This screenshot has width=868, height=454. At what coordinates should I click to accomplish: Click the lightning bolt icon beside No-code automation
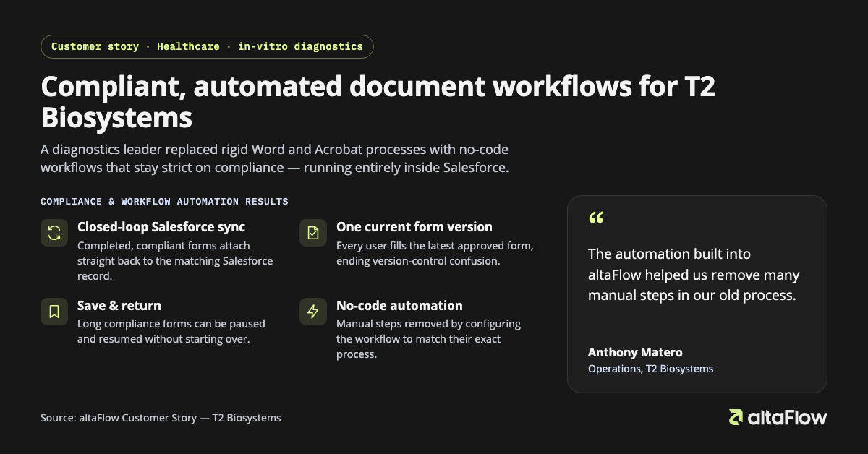click(x=313, y=312)
